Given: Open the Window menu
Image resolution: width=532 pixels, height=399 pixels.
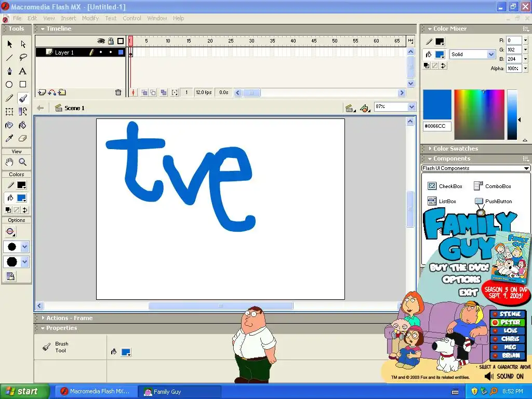Looking at the screenshot, I should tap(157, 18).
